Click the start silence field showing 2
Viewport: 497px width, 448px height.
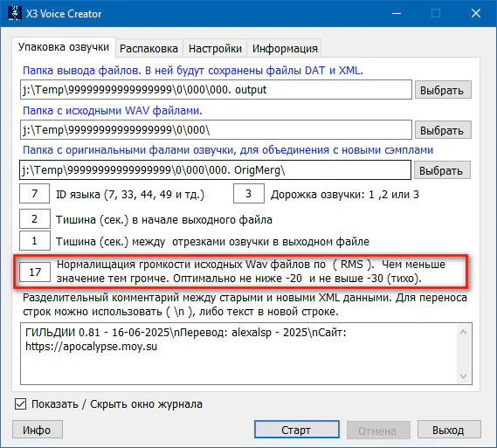point(35,218)
